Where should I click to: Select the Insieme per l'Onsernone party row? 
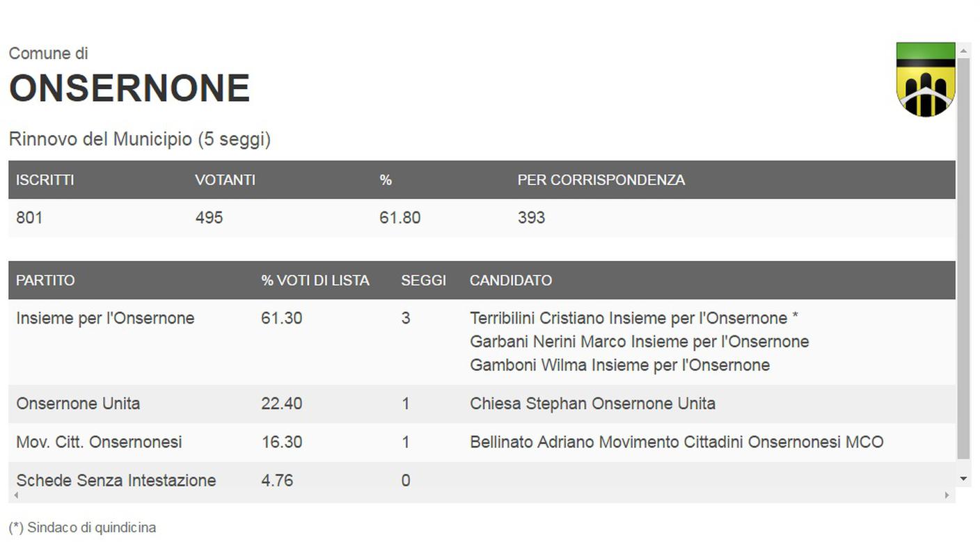482,342
